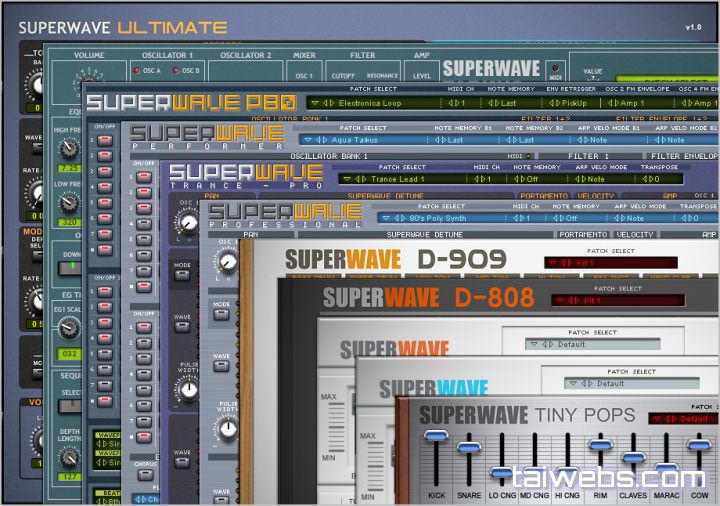The width and height of the screenshot is (720, 506).
Task: Click the COW fader handle
Action: (x=699, y=444)
